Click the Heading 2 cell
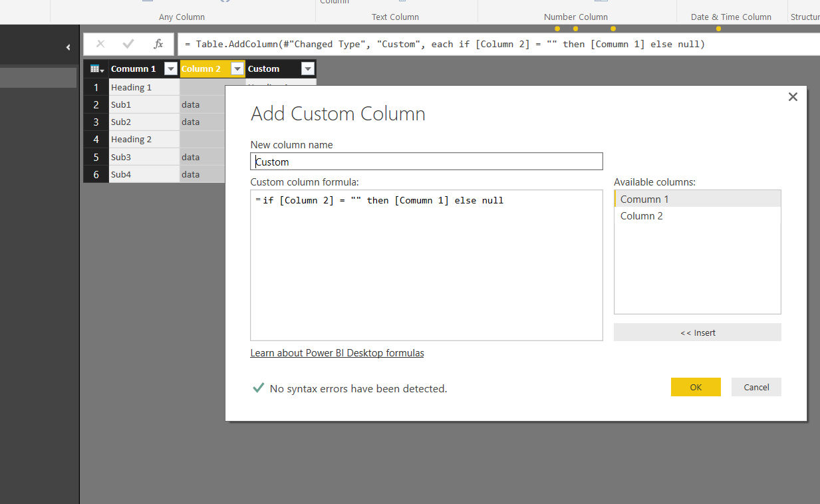This screenshot has height=504, width=820. [144, 139]
